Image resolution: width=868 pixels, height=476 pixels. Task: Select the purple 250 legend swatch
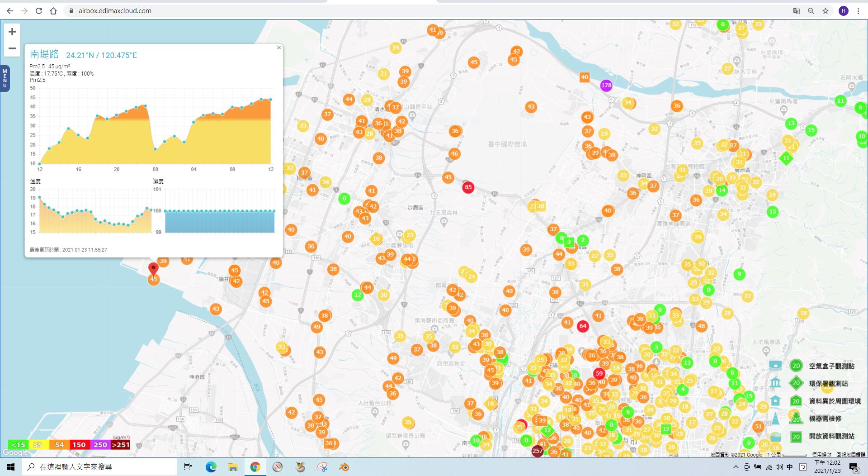(x=100, y=445)
